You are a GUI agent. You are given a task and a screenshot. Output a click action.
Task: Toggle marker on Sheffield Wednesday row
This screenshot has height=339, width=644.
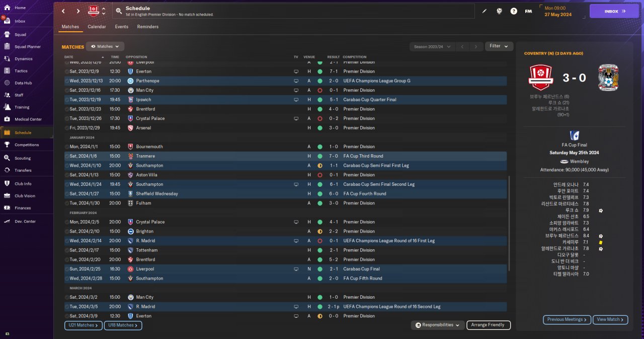67,194
